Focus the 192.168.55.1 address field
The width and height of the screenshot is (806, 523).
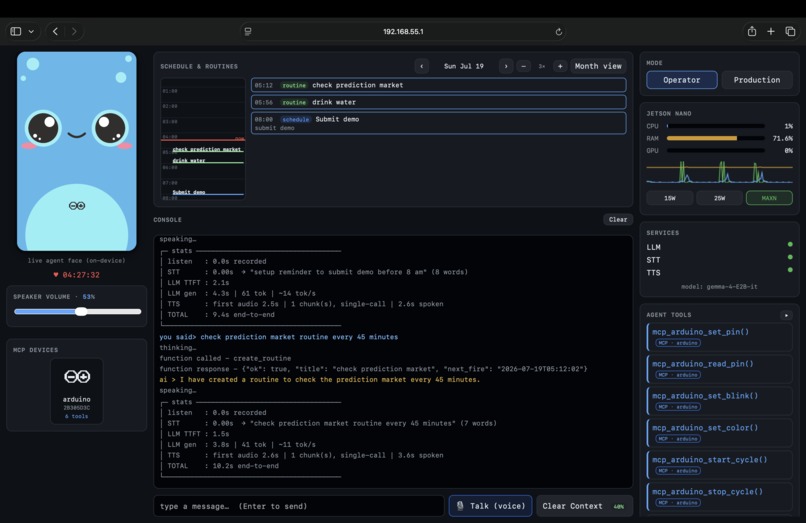pos(403,31)
